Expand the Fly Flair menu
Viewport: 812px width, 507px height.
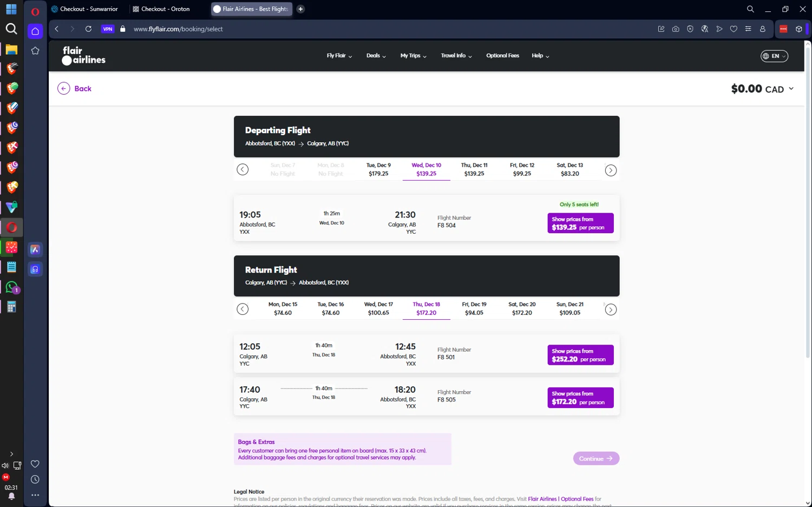[x=339, y=56]
